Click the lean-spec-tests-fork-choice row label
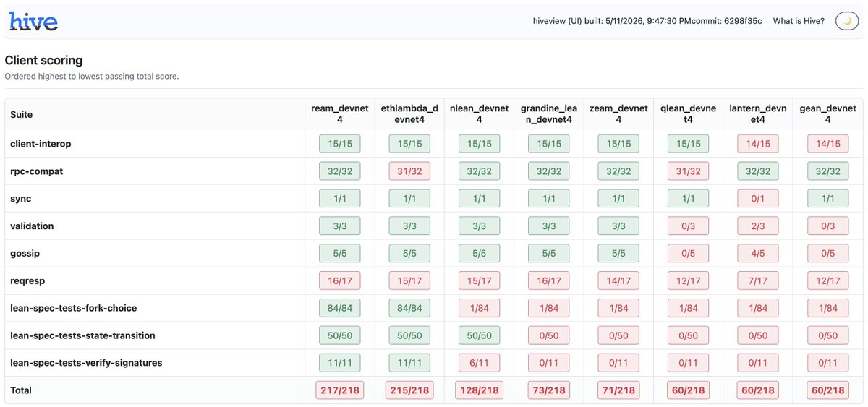The height and width of the screenshot is (407, 868). pos(73,308)
